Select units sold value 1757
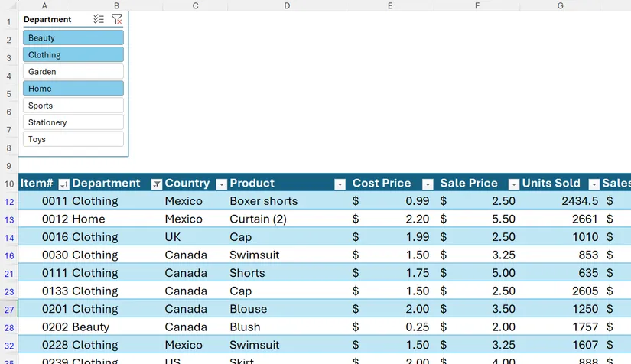Screen dimensions: 631x364 560,327
